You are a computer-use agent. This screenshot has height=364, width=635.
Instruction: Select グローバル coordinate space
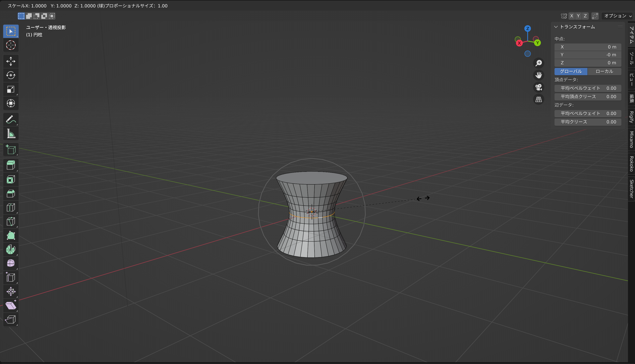[x=571, y=71]
